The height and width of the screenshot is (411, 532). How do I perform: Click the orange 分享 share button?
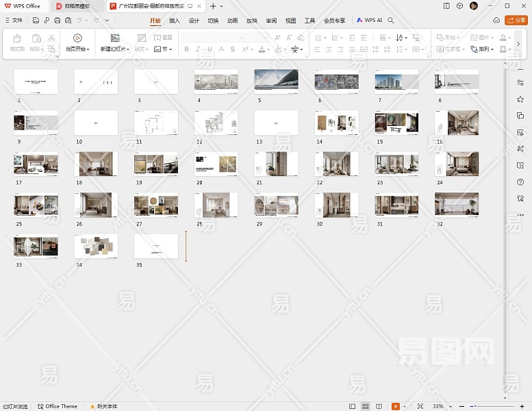pos(516,21)
